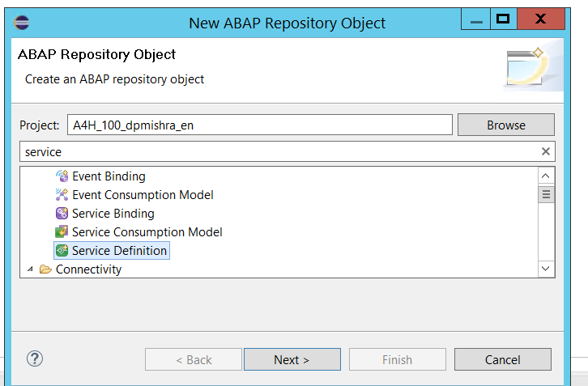The image size is (588, 386).
Task: Click the Service Consumption Model icon
Action: click(62, 231)
